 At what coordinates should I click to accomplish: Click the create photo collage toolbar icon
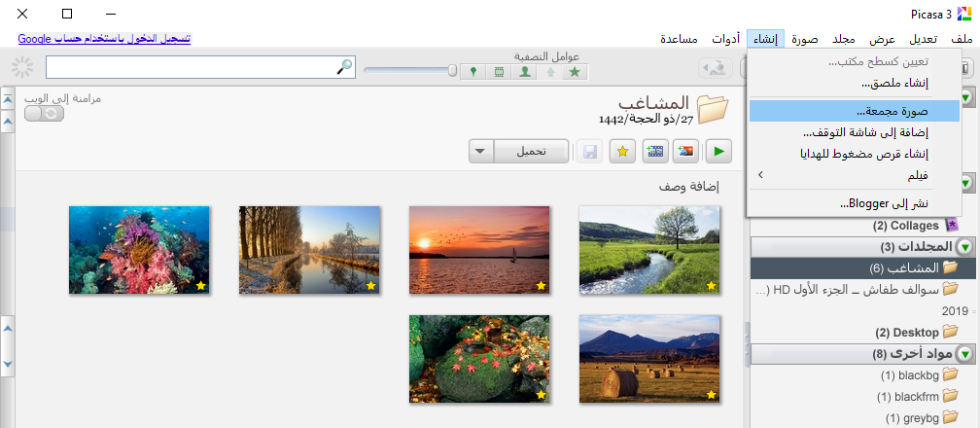coord(685,151)
